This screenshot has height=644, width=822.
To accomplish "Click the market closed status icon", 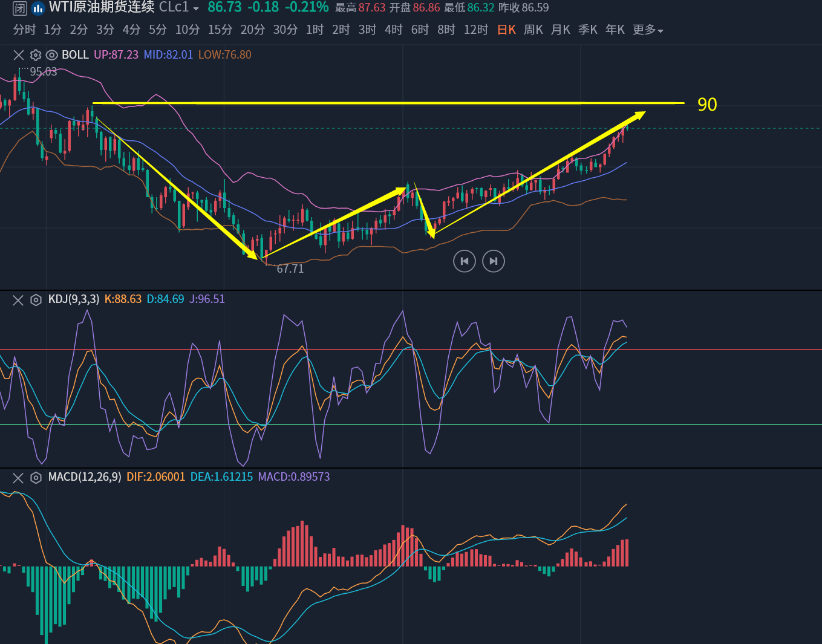I will 20,8.
